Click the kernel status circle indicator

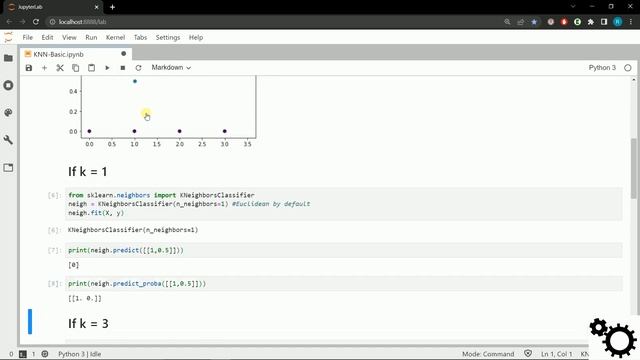coord(628,68)
